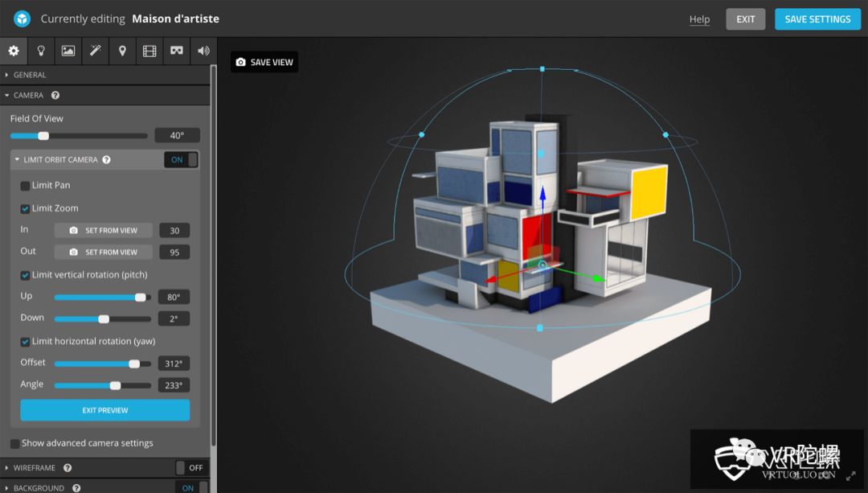
Task: Click the top handle of the orbit dome
Action: point(542,69)
